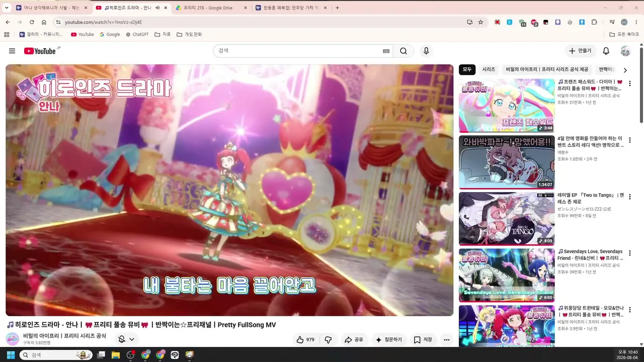Open the Google bookmark
The width and height of the screenshot is (644, 362).
click(x=110, y=35)
